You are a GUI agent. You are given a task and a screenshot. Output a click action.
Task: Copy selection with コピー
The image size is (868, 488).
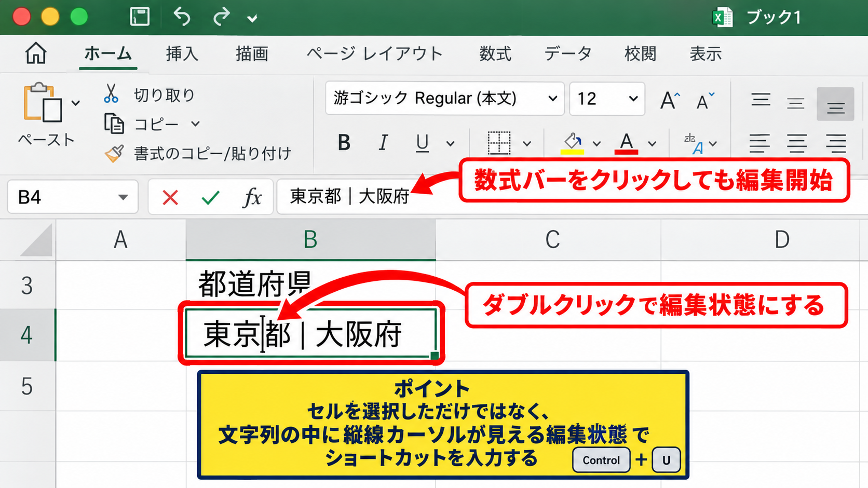point(142,124)
